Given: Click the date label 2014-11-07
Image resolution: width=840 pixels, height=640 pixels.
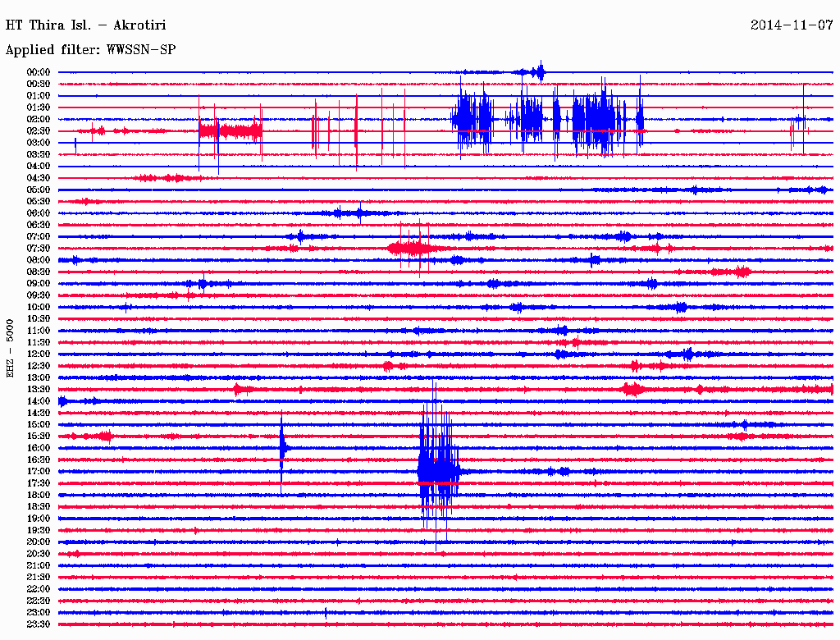Looking at the screenshot, I should click(792, 25).
